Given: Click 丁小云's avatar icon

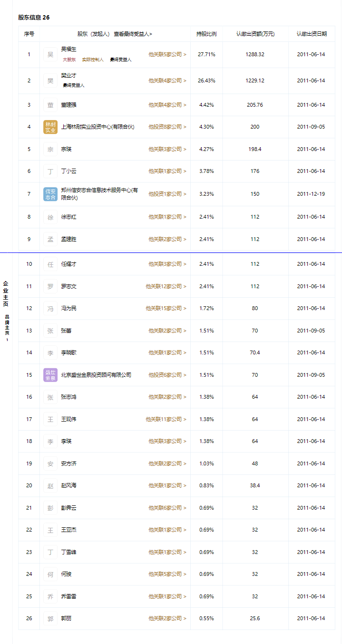Looking at the screenshot, I should tap(50, 171).
